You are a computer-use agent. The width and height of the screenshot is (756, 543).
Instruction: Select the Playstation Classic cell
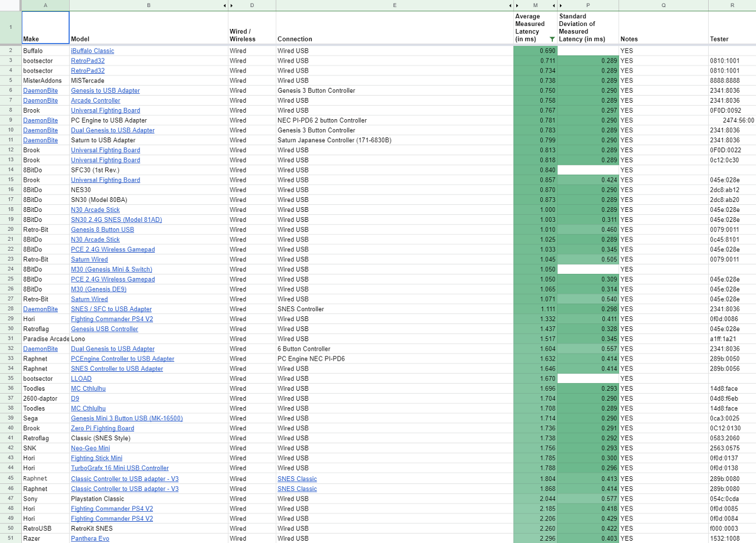click(x=149, y=499)
